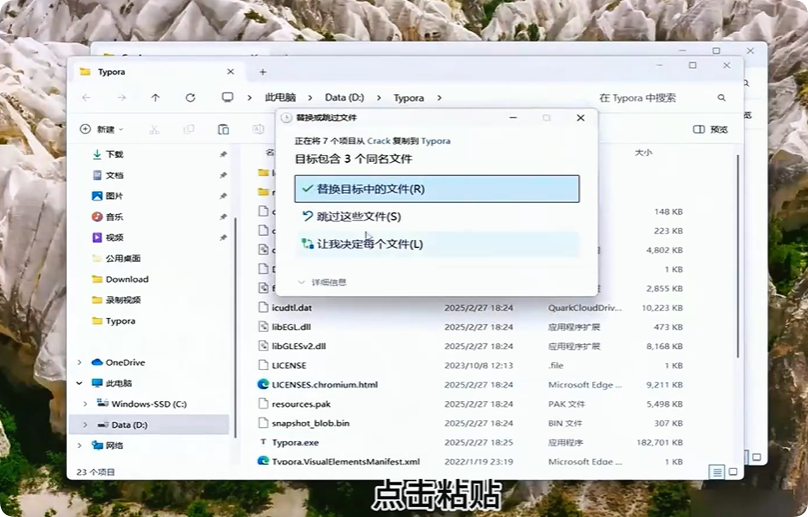
Task: Expand the 网络 tree node
Action: [79, 445]
